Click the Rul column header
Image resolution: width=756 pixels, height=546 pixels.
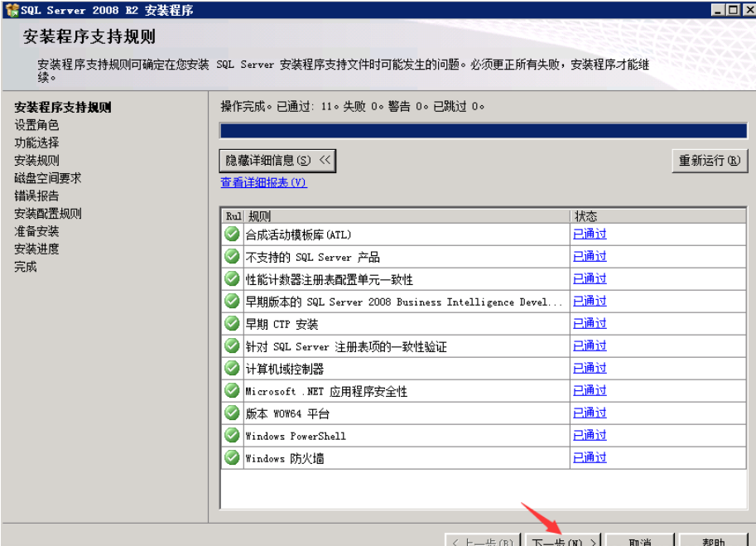coord(234,216)
